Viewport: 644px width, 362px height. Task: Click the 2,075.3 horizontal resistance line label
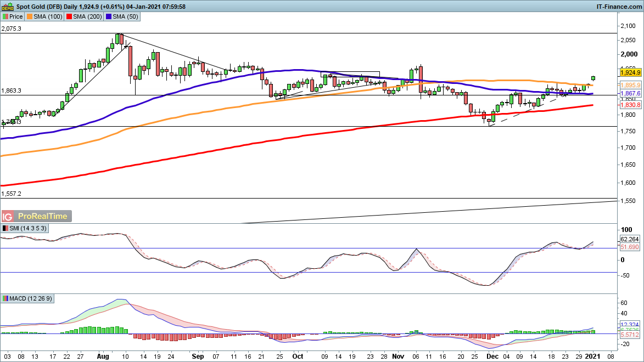point(11,29)
